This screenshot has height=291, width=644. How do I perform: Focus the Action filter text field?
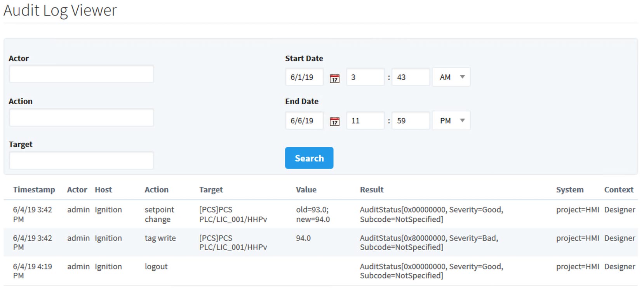pos(82,117)
